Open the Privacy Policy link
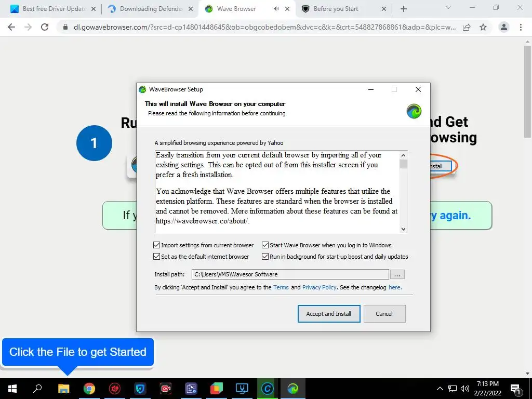The width and height of the screenshot is (532, 399). point(320,287)
